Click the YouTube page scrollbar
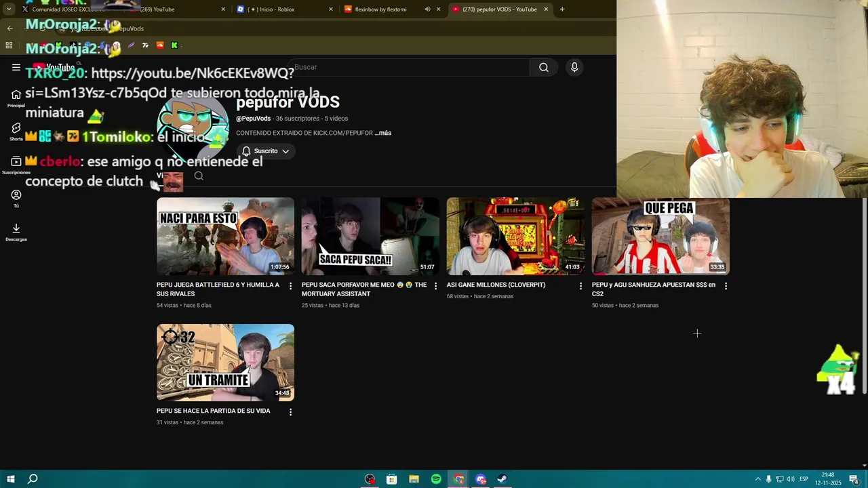This screenshot has width=868, height=488. click(x=864, y=296)
